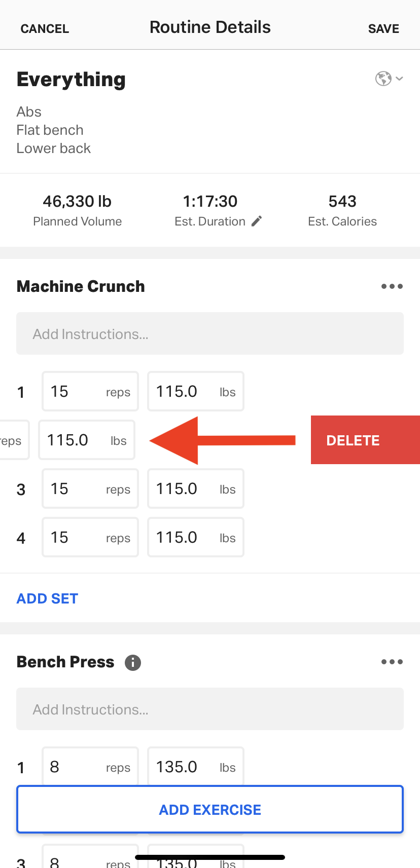420x868 pixels.
Task: Tap the red DELETE button for set 2
Action: pyautogui.click(x=365, y=440)
